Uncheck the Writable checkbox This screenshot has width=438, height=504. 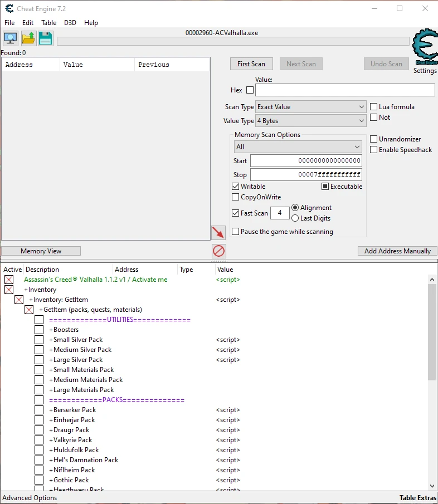(x=235, y=187)
